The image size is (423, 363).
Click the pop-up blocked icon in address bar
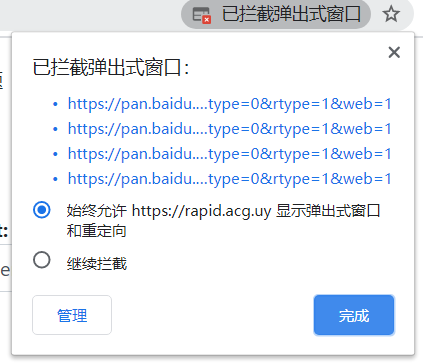202,15
